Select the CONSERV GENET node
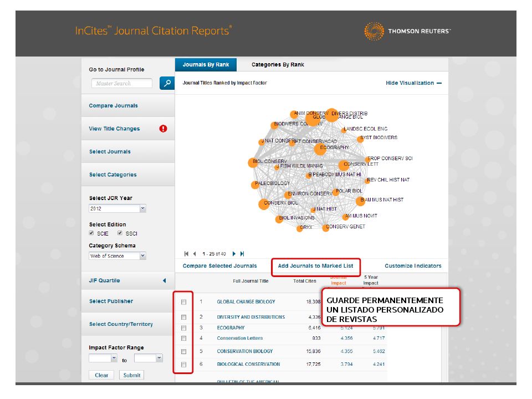The height and width of the screenshot is (399, 532). [326, 228]
